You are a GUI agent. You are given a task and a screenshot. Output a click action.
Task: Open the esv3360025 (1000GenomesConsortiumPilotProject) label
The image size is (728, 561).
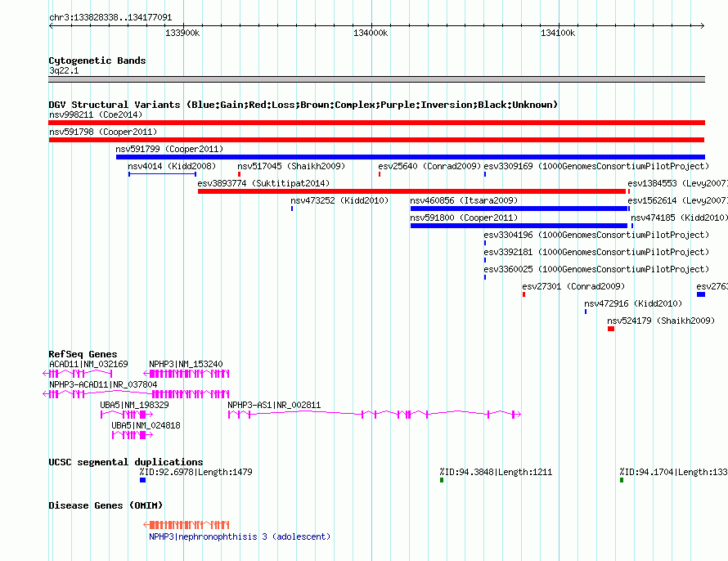point(596,269)
